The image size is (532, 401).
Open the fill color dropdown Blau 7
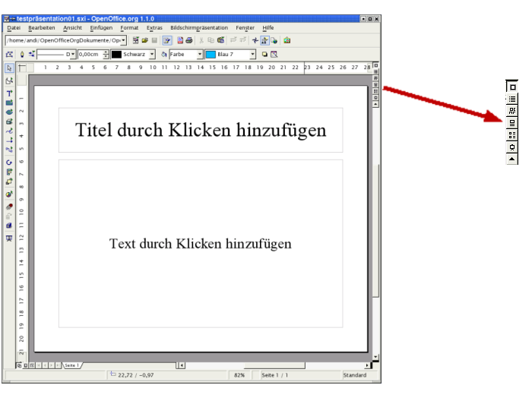pos(253,55)
